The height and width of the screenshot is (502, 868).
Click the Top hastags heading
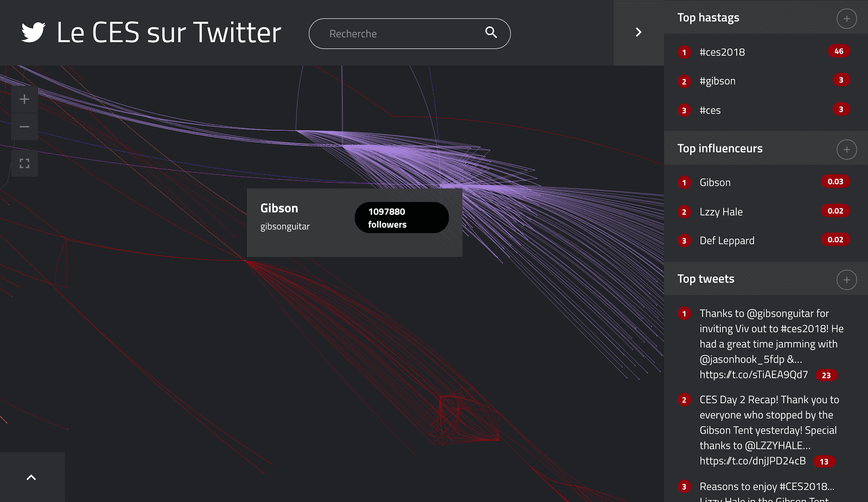coord(708,17)
